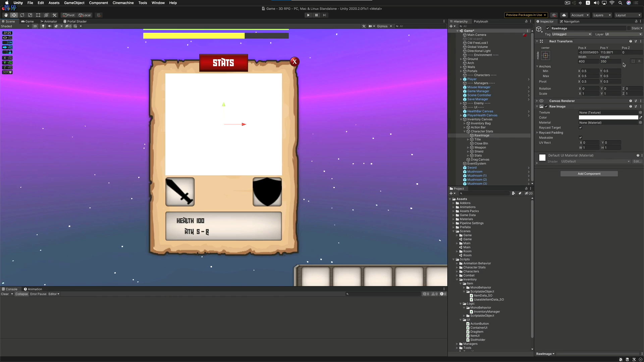This screenshot has height=362, width=644.
Task: Select the Scale tool
Action: tap(30, 15)
